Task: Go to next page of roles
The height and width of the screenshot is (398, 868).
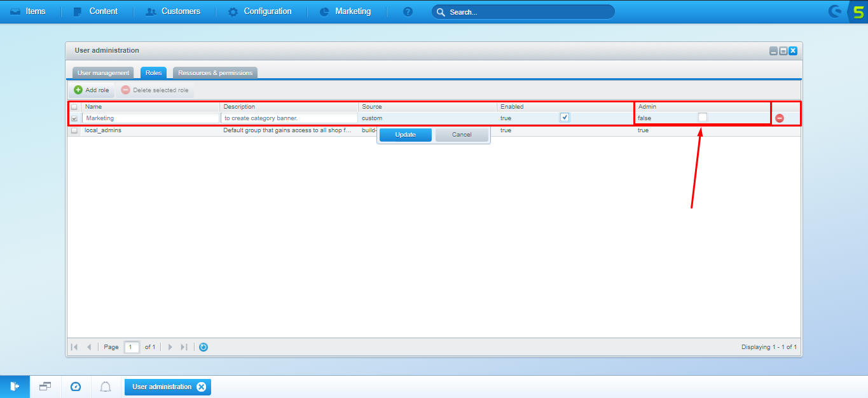Action: pyautogui.click(x=170, y=347)
